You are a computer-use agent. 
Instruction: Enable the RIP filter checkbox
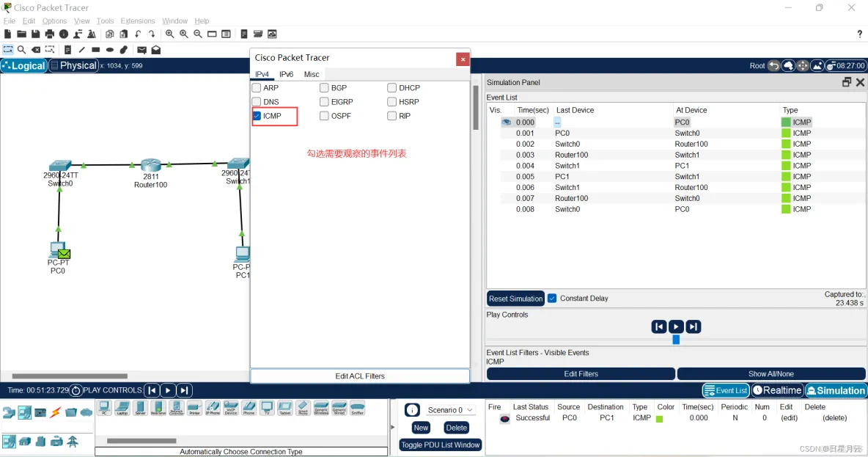click(x=392, y=116)
